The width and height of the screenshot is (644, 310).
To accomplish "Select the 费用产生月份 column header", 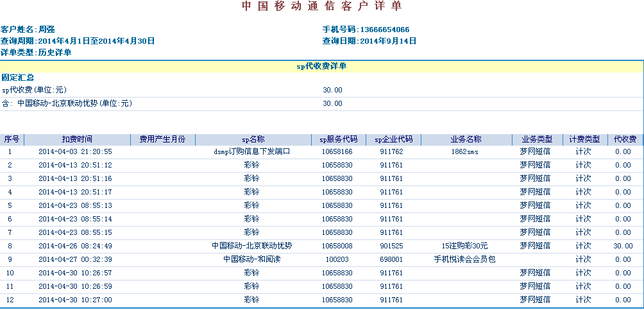I will 162,139.
